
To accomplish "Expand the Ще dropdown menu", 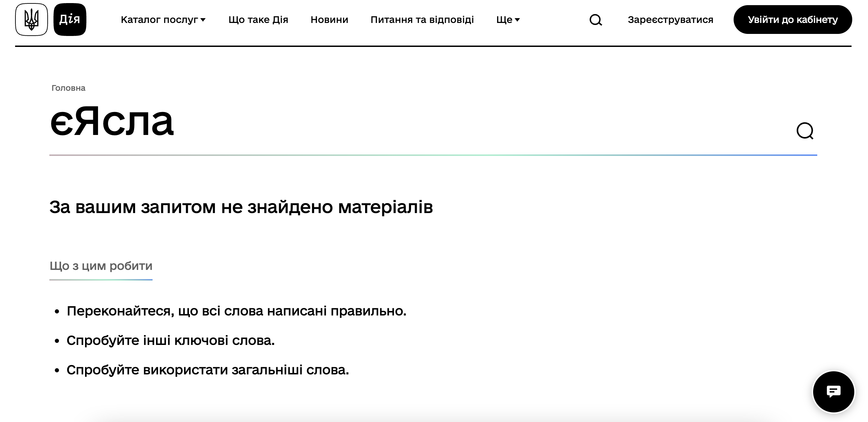I will [x=508, y=20].
